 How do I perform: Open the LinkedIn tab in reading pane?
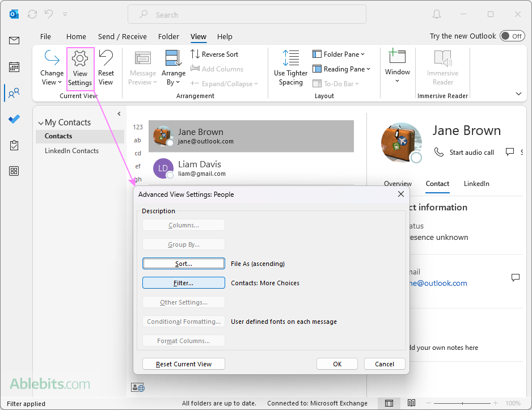pos(476,184)
